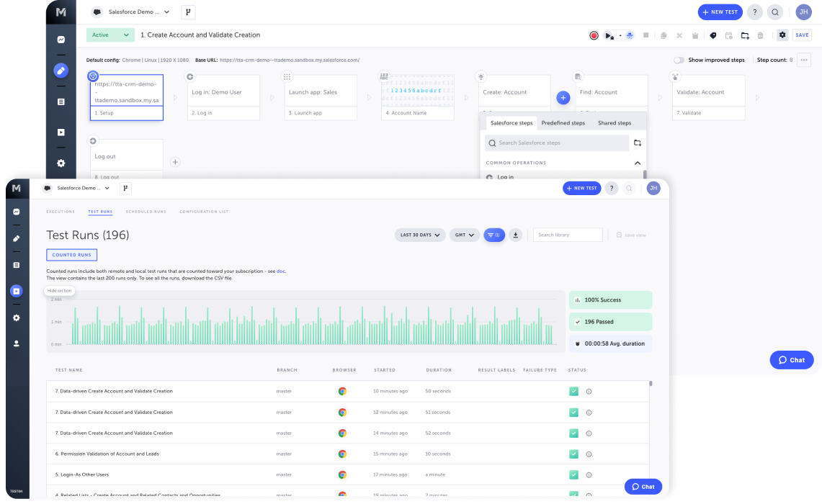822x504 pixels.
Task: Click the 196 Passed status filter
Action: (x=610, y=322)
